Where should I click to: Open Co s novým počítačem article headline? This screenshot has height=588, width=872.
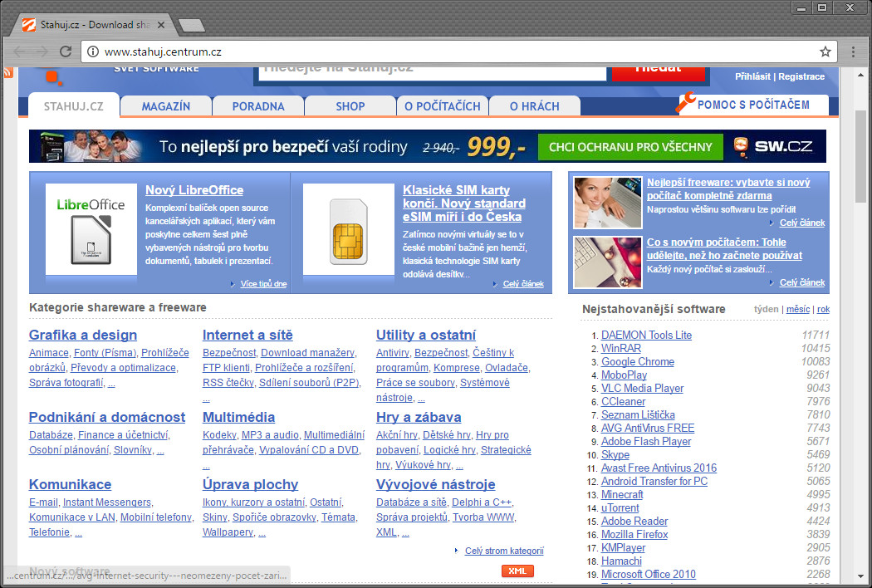[x=724, y=249]
